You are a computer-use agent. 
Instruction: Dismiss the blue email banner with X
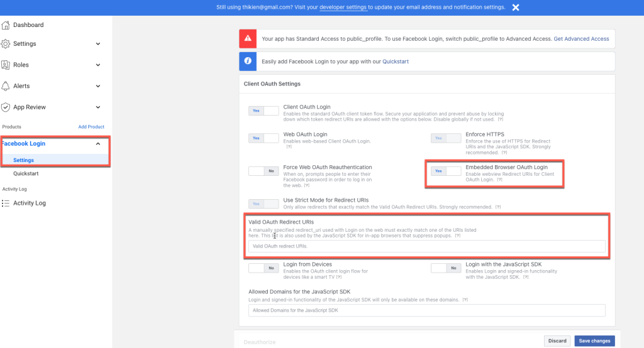(516, 8)
